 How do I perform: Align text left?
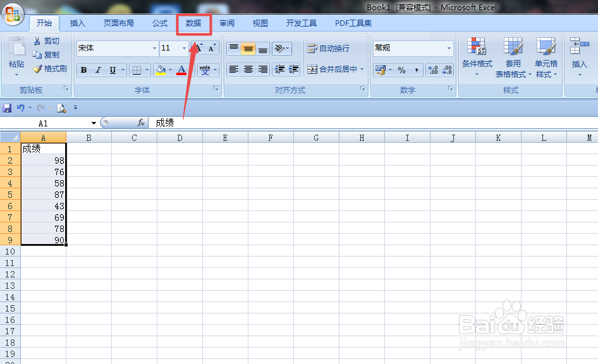[x=233, y=70]
